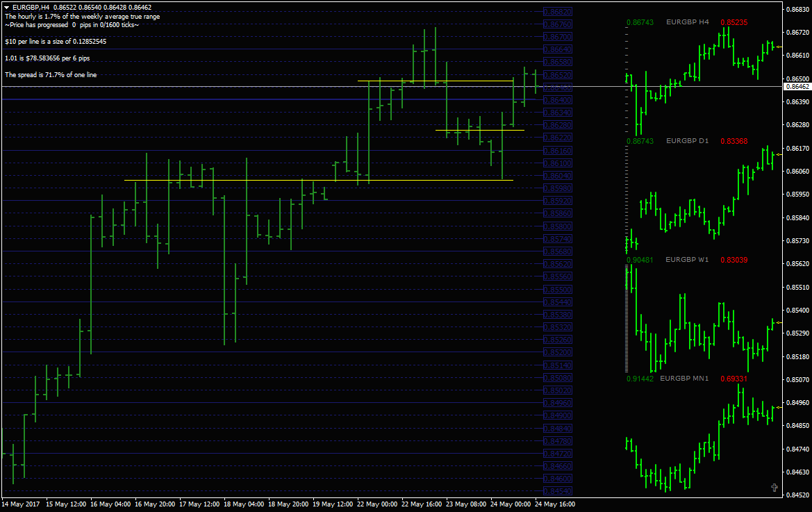Click 0.85290 on the right price axis

(x=797, y=333)
